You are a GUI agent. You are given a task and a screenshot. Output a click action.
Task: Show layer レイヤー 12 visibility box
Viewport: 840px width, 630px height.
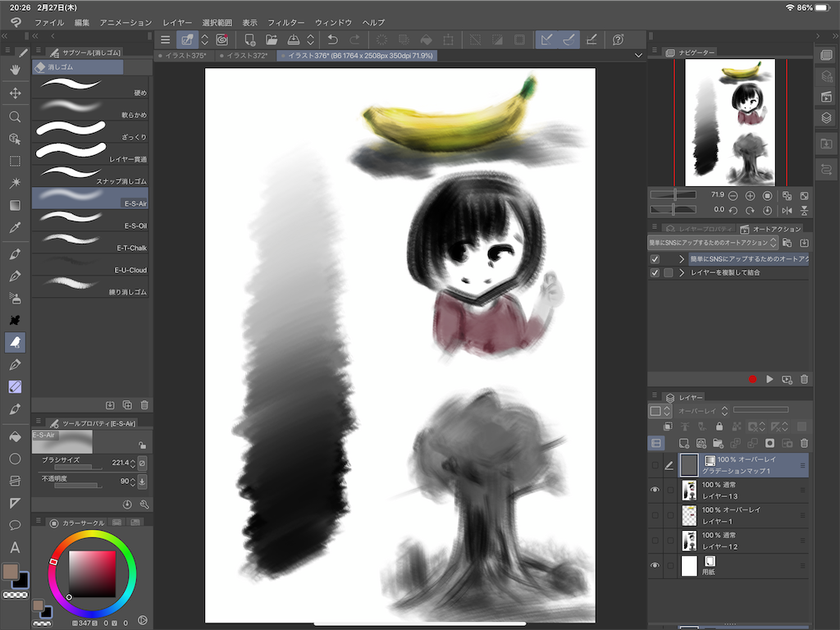[x=655, y=541]
